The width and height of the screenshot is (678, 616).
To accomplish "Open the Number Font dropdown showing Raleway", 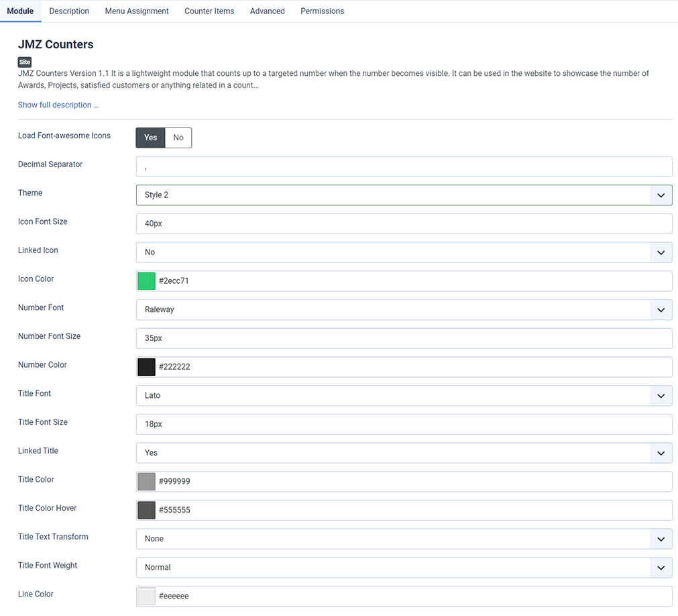I will [x=404, y=310].
